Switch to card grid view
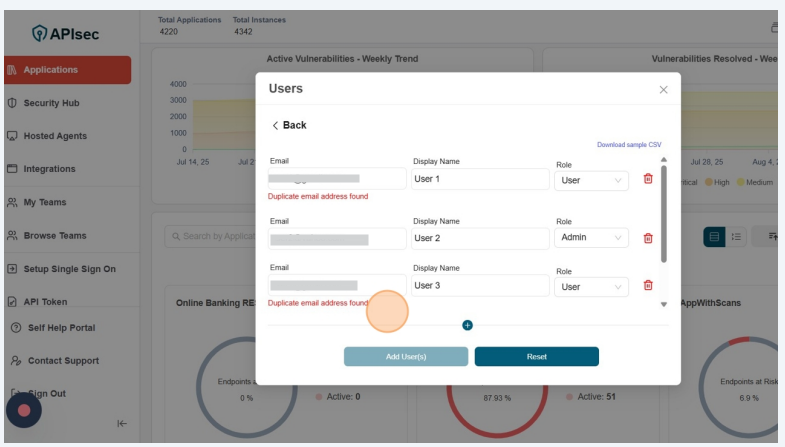This screenshot has height=447, width=785. click(x=714, y=237)
